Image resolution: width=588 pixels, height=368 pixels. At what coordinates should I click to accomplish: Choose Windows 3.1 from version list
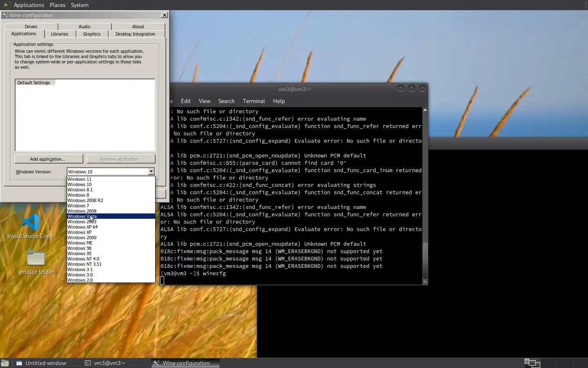pyautogui.click(x=111, y=269)
